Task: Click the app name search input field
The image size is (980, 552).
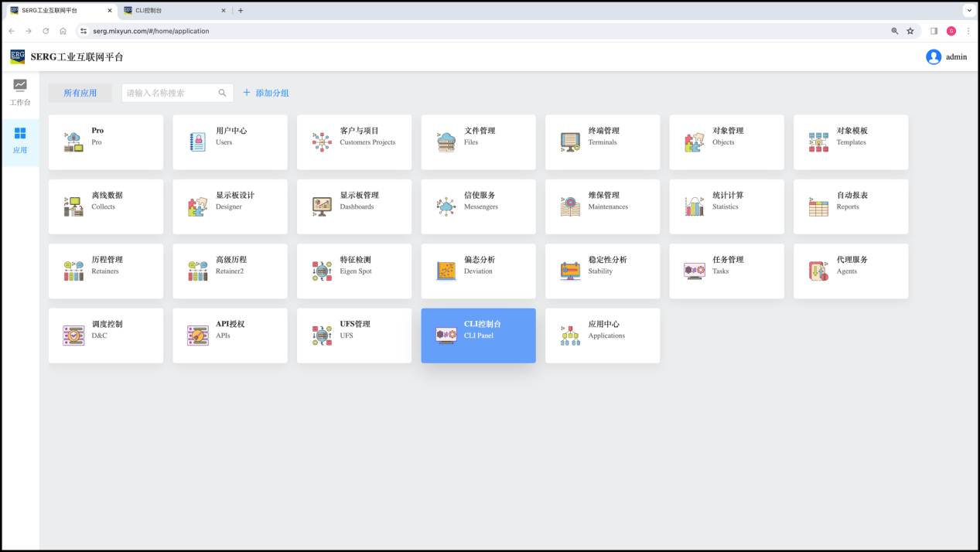Action: click(x=169, y=93)
